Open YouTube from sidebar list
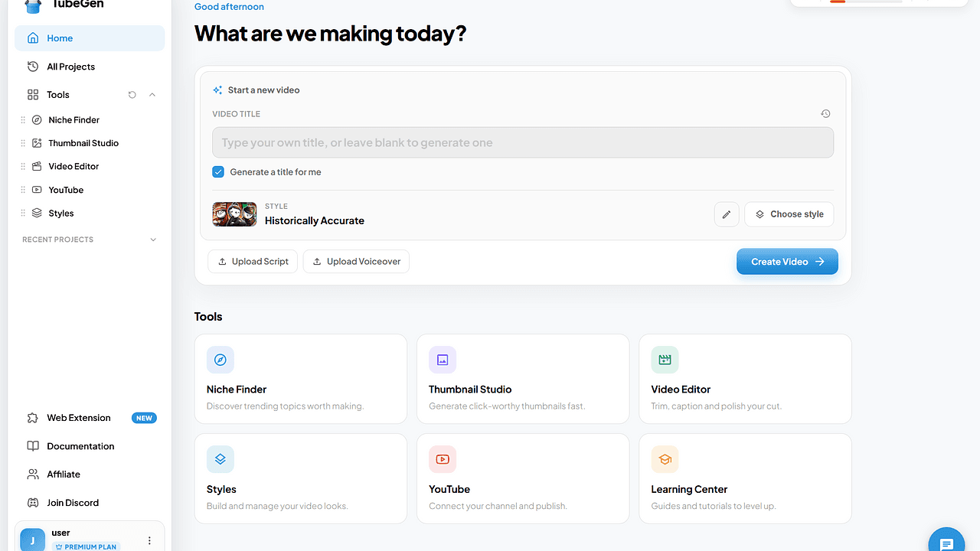This screenshot has height=551, width=980. [x=66, y=190]
